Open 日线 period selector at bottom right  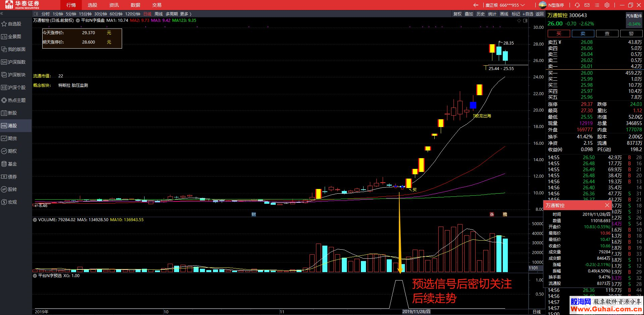(537, 312)
